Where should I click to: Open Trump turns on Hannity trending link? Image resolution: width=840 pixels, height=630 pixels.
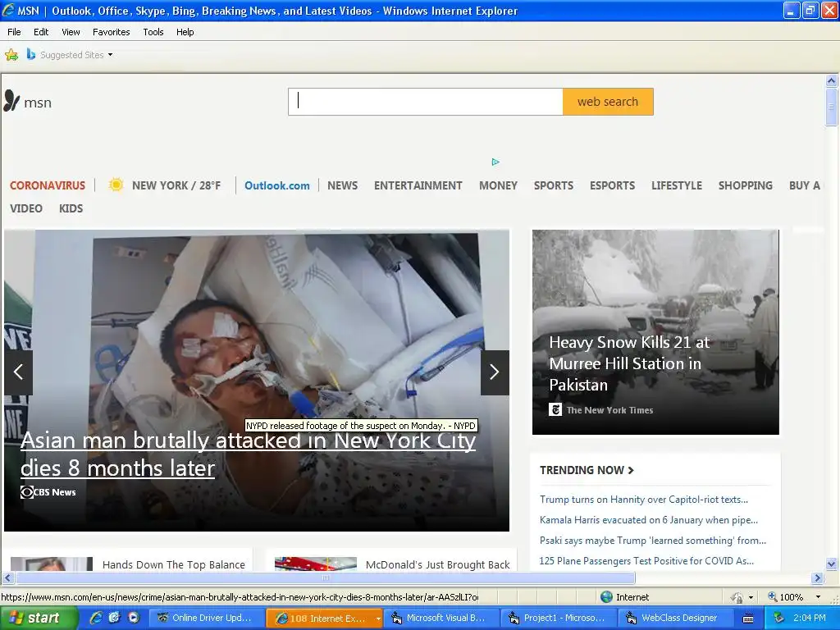(644, 500)
